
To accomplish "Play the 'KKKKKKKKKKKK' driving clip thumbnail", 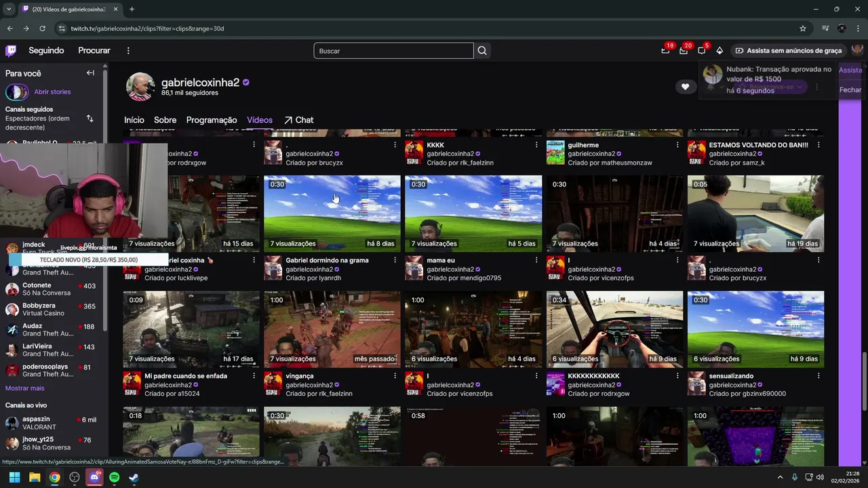I will [x=614, y=329].
